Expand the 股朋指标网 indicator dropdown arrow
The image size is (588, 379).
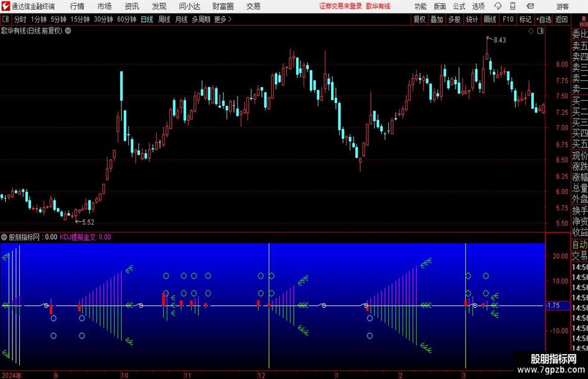4,236
